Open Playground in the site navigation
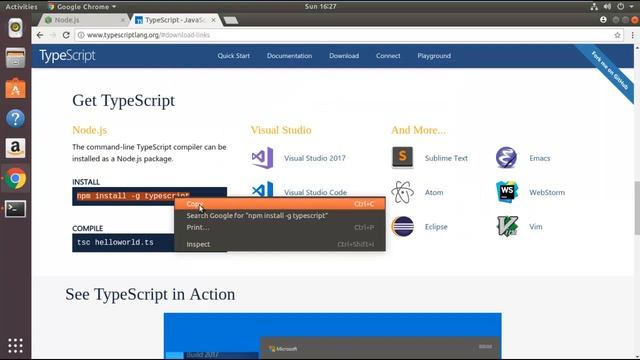Screen dimensions: 640x360 [434, 56]
